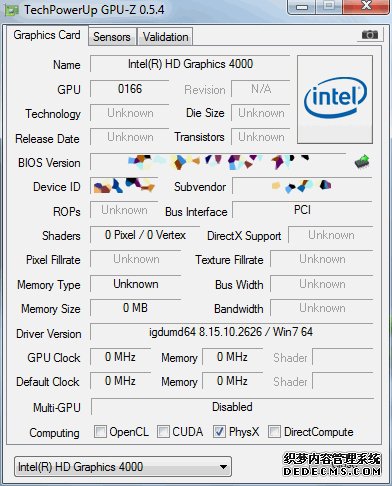Click the BIOS Version field
Viewport: 392px width, 486px height.
[218, 162]
